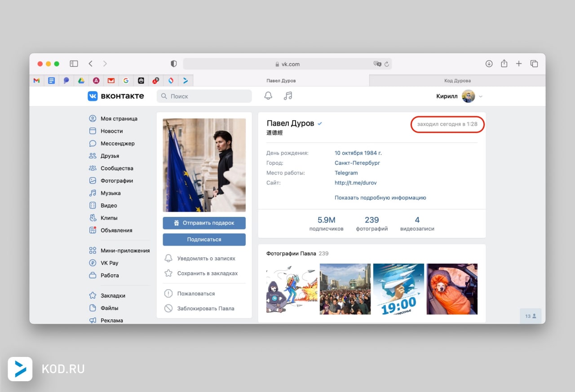Open the dog in orange sleeping bag photo
This screenshot has height=392, width=575.
452,289
